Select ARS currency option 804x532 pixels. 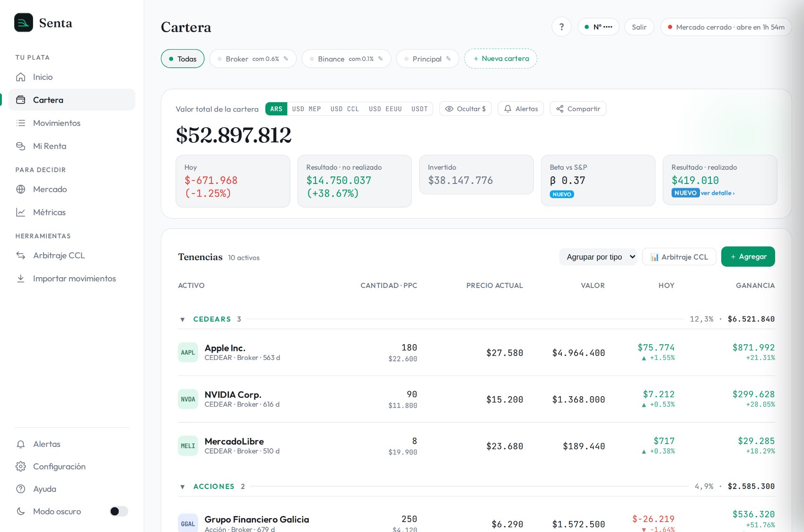[276, 109]
